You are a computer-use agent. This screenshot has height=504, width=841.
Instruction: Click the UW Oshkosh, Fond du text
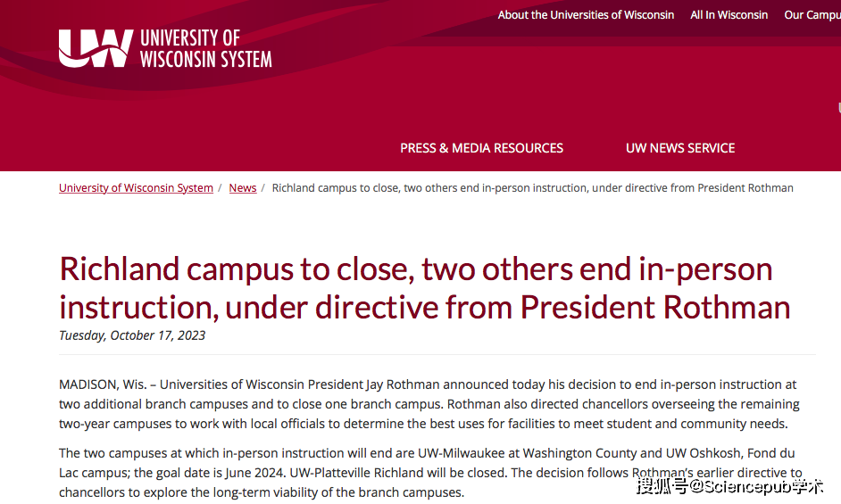[x=730, y=453]
